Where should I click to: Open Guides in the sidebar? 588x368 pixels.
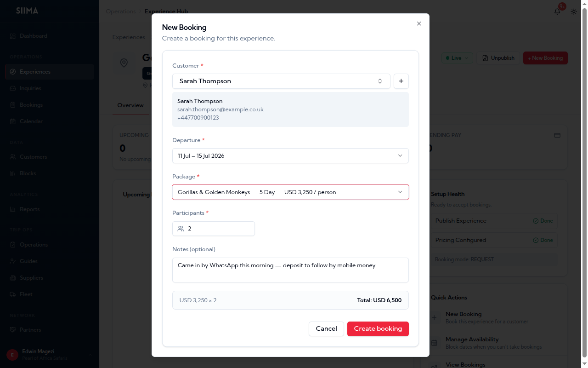50,261
